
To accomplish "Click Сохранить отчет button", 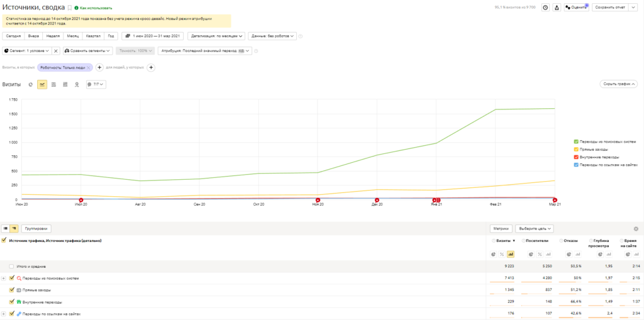I will pos(610,8).
